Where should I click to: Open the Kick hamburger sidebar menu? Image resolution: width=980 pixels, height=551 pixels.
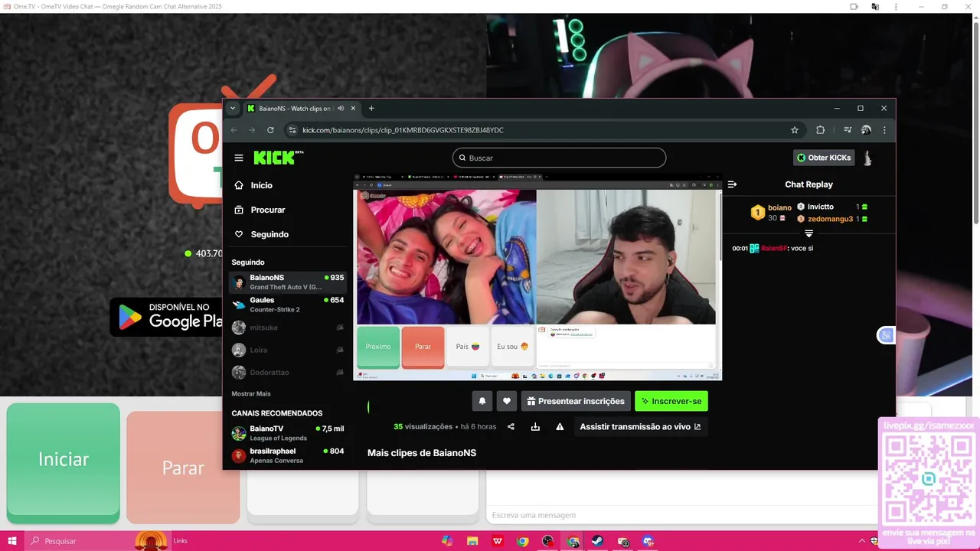tap(239, 158)
